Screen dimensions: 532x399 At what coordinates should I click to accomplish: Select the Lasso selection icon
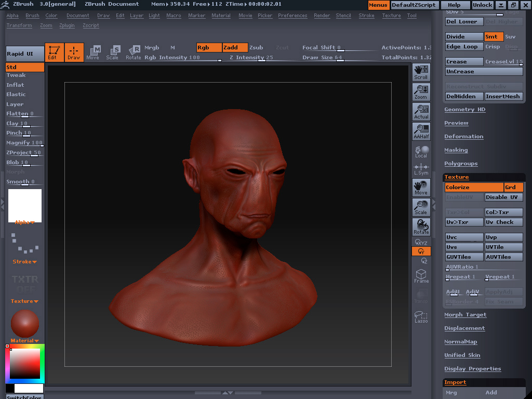421,316
